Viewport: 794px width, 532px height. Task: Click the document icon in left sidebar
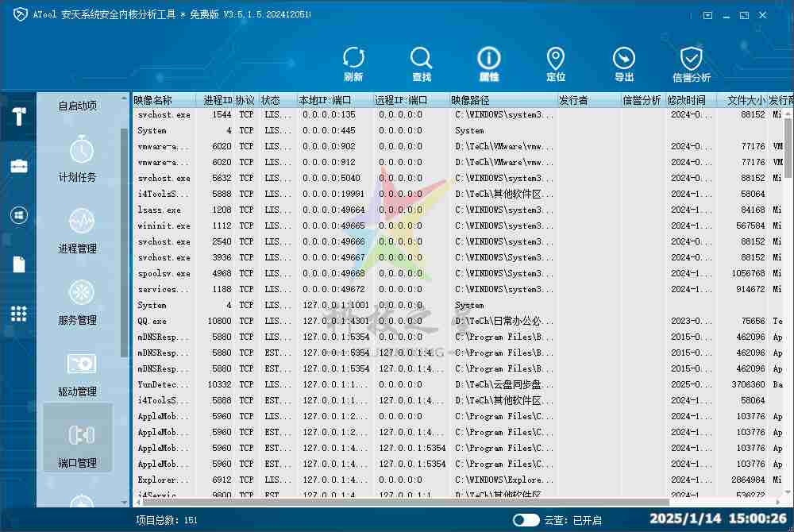click(17, 264)
